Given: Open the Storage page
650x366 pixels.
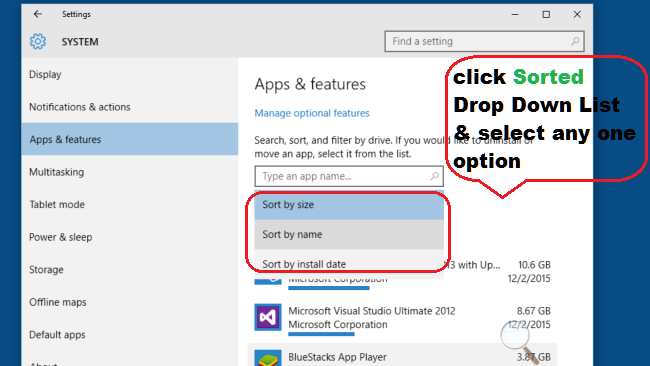Looking at the screenshot, I should tap(130, 269).
